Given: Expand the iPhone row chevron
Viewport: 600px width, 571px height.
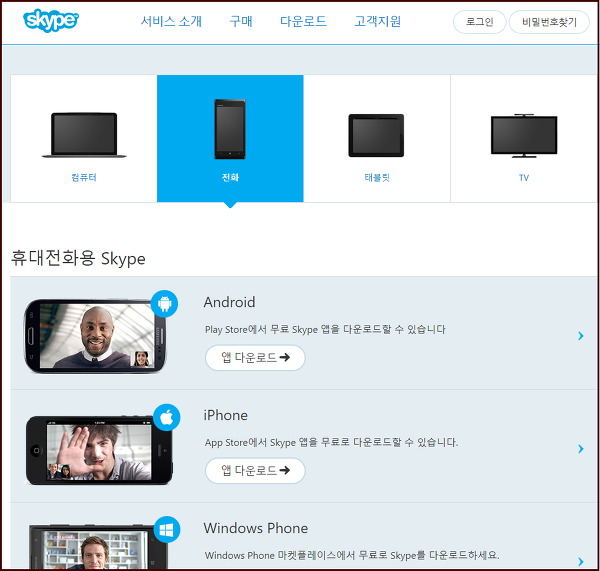Looking at the screenshot, I should (x=581, y=449).
